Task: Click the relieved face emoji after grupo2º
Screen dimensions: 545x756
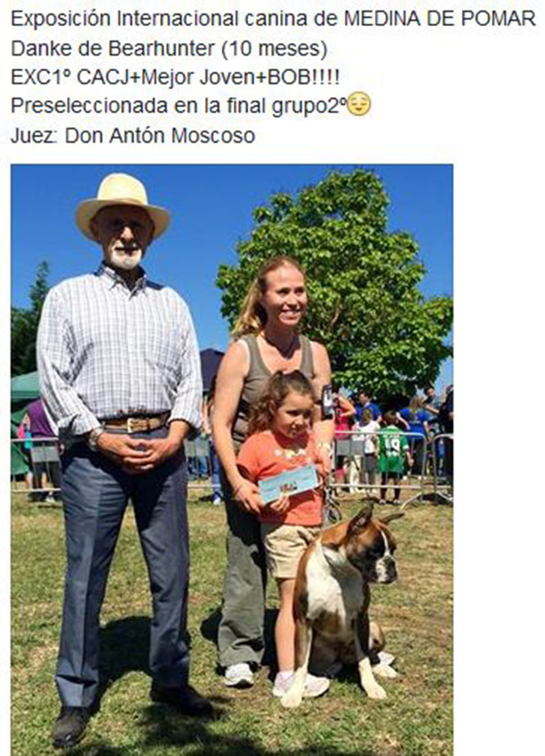Action: pyautogui.click(x=359, y=104)
